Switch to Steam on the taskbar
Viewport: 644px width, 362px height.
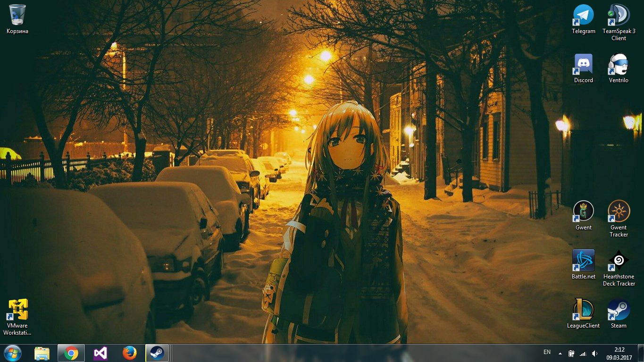(x=157, y=353)
